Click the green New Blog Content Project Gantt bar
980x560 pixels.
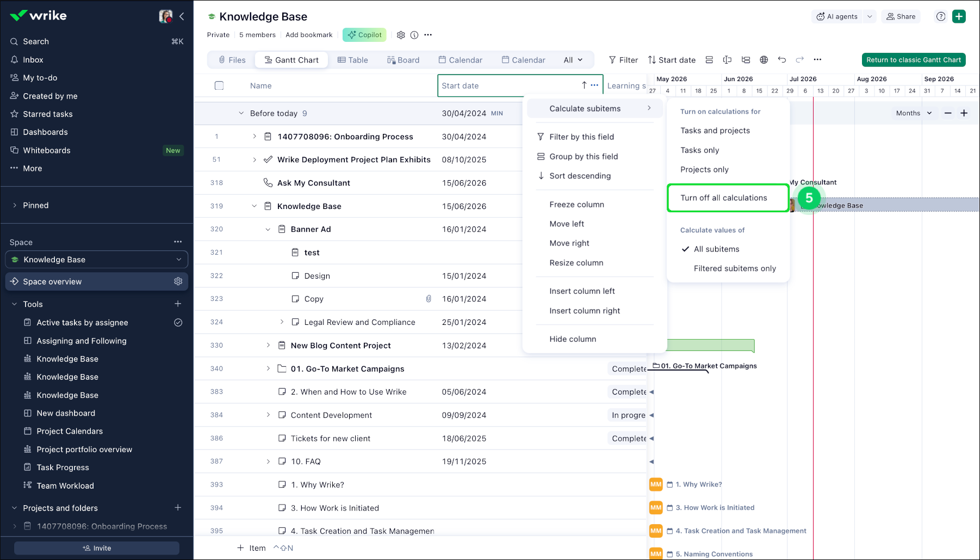tap(710, 346)
